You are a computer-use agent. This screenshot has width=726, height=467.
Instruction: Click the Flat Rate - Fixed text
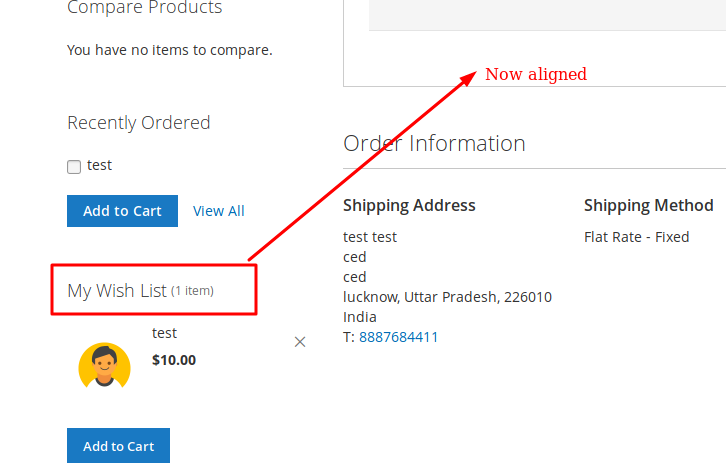(637, 237)
